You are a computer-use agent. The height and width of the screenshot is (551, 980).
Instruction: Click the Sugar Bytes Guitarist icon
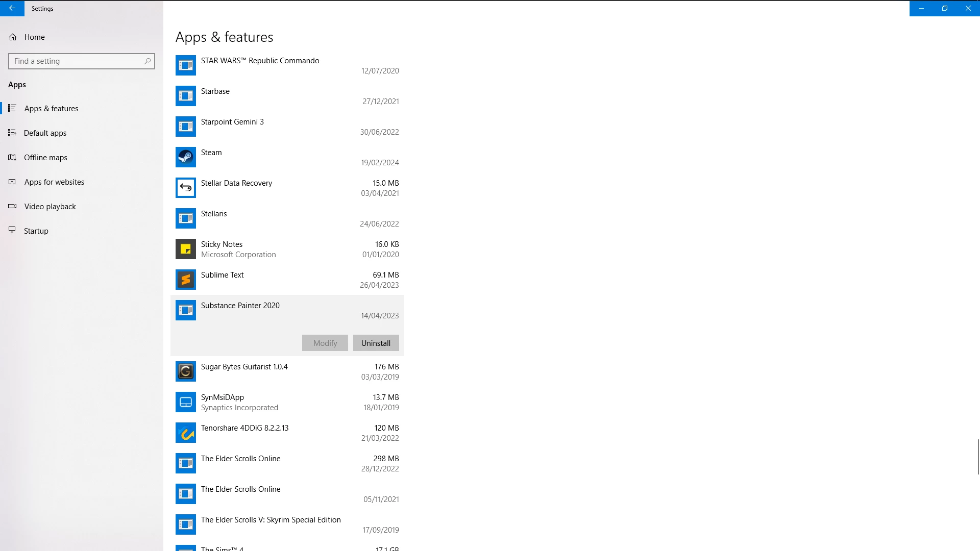pyautogui.click(x=185, y=371)
